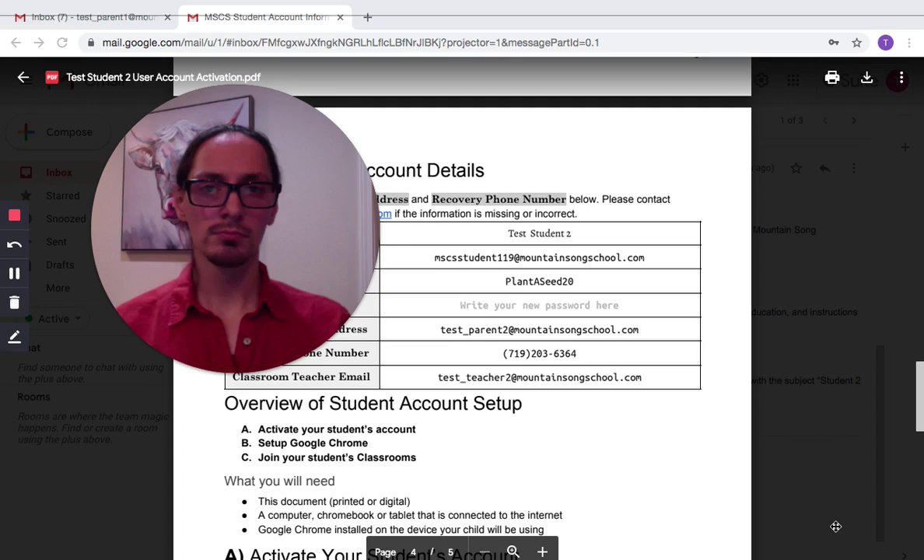
Task: Open the Sent folder
Action: pos(56,242)
